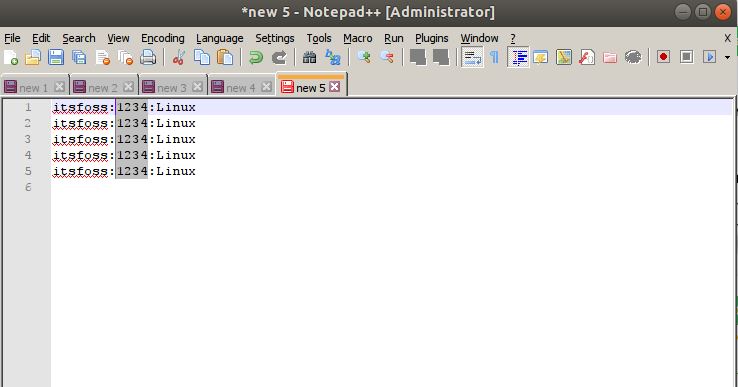Save the current file via toolbar
The width and height of the screenshot is (738, 387).
56,57
